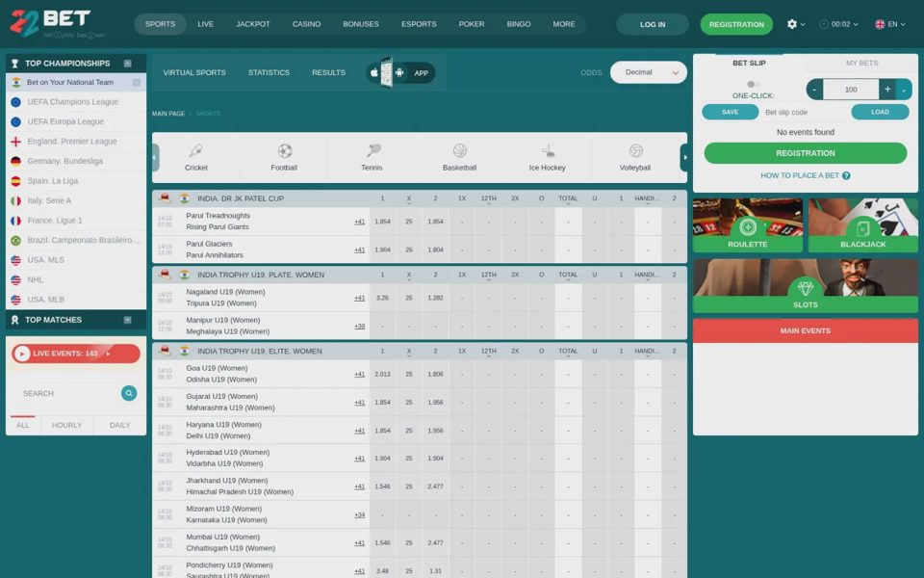The width and height of the screenshot is (924, 578).
Task: Click the stake amount field showing 100
Action: tap(851, 90)
